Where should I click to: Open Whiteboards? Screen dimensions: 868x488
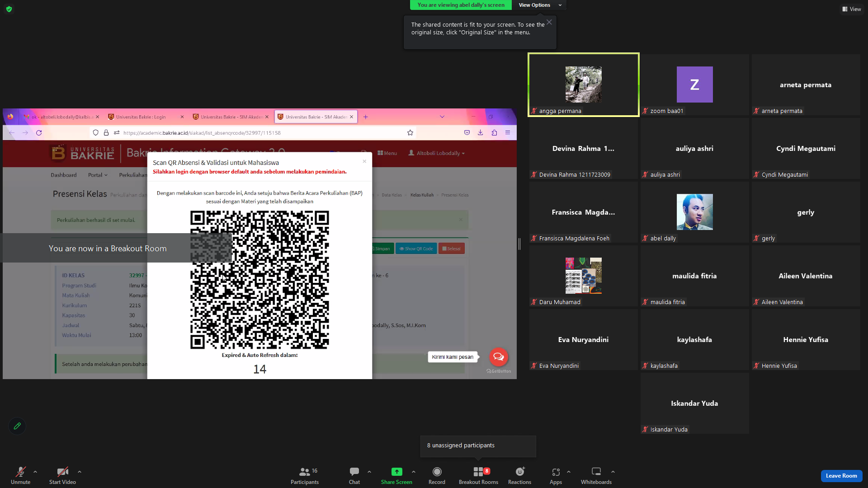pyautogui.click(x=596, y=475)
